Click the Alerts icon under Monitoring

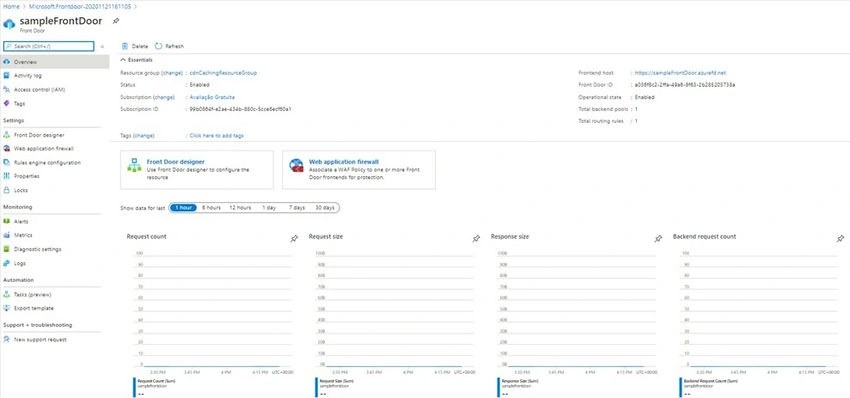coord(7,221)
